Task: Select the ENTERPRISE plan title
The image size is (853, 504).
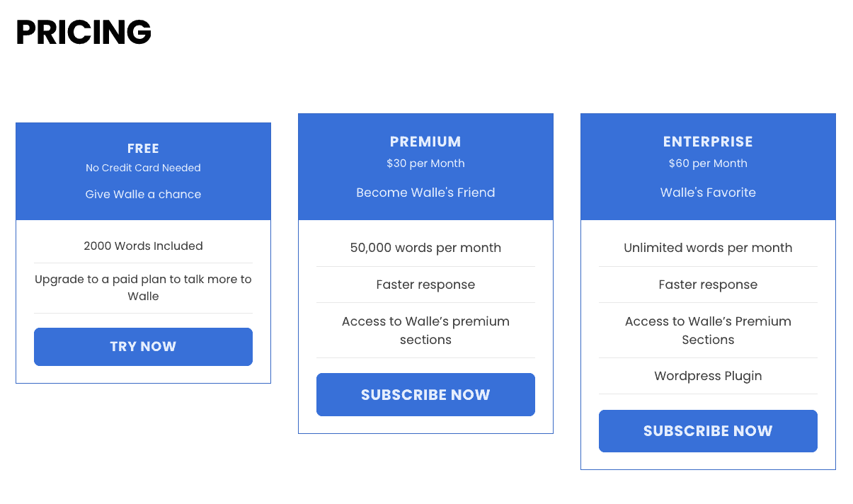Action: (708, 142)
